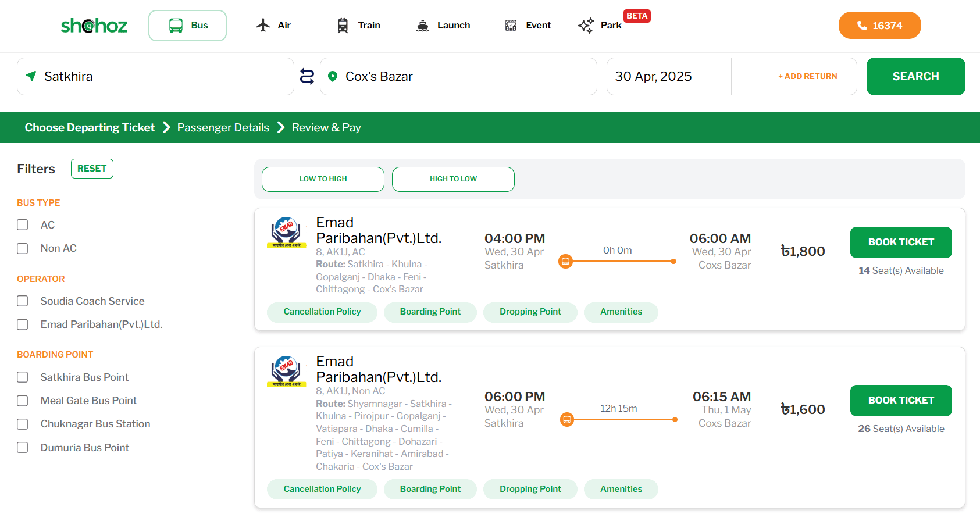
Task: Swap origin and destination cities
Action: tap(307, 76)
